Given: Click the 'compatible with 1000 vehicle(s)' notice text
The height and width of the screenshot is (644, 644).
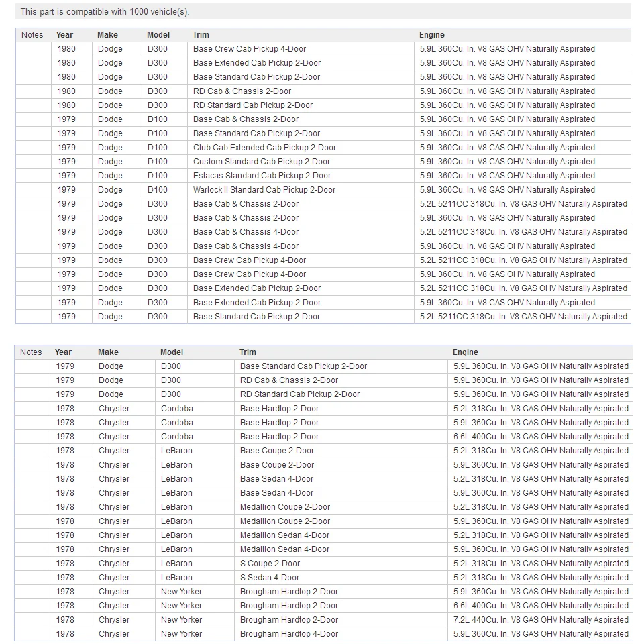Looking at the screenshot, I should (105, 12).
